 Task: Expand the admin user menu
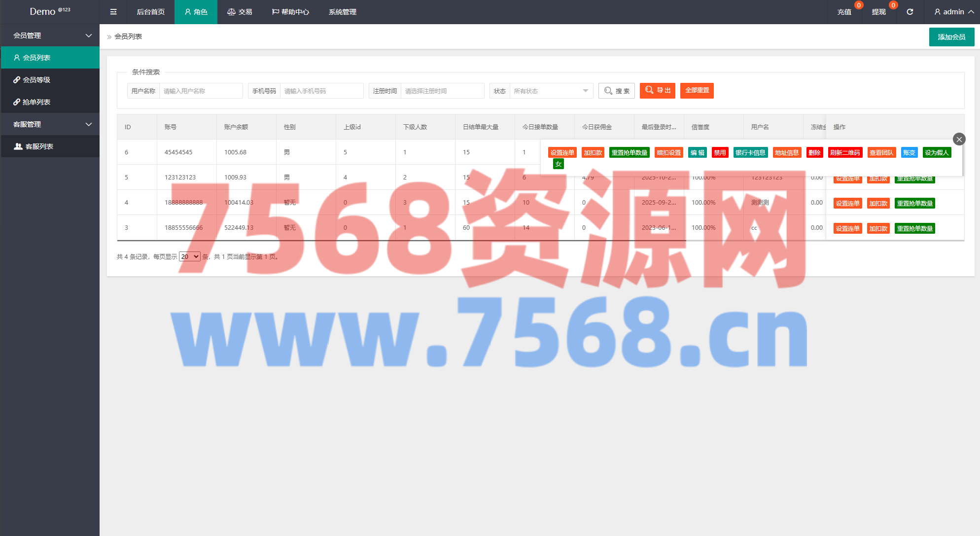[954, 12]
